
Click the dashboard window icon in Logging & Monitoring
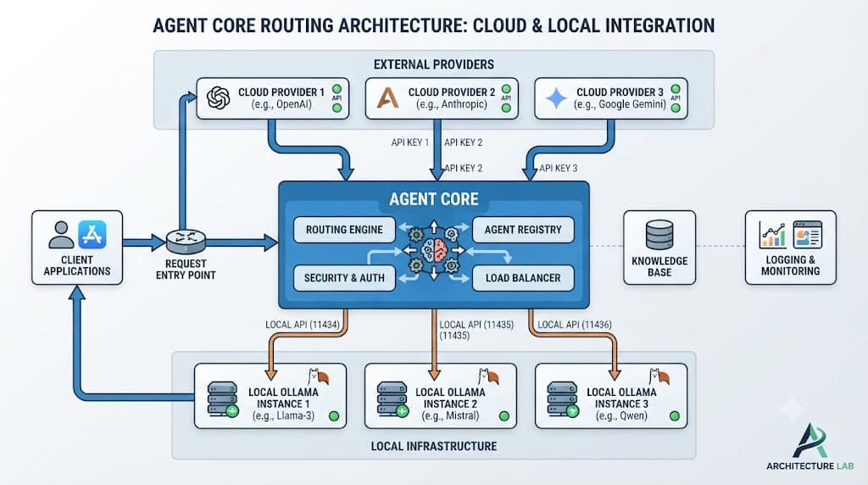[x=808, y=234]
